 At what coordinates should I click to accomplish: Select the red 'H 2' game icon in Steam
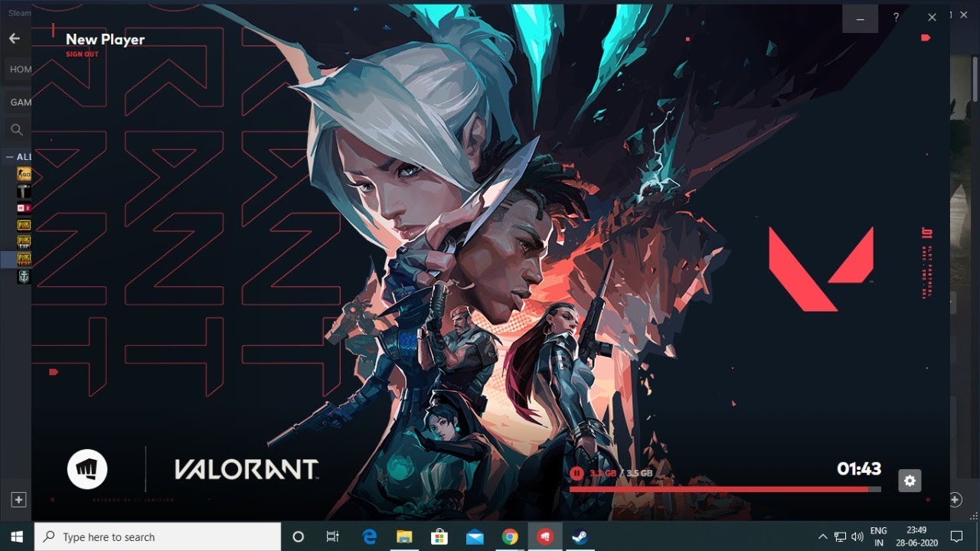click(x=24, y=208)
